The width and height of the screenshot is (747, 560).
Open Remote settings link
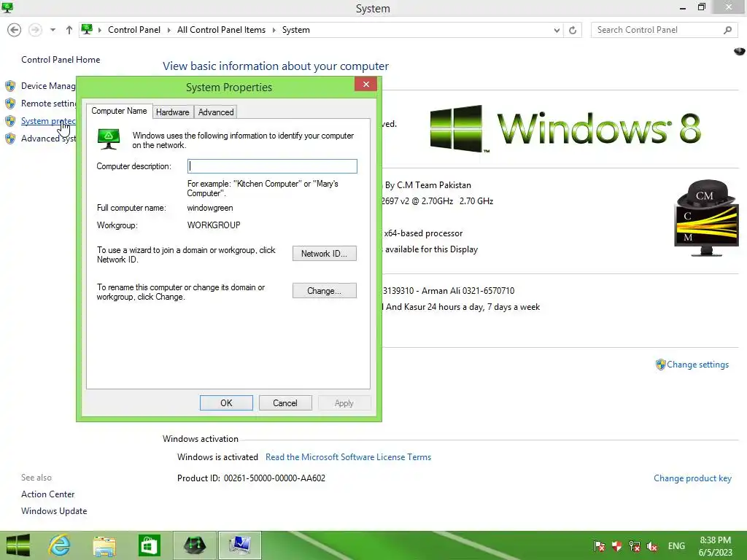click(48, 104)
